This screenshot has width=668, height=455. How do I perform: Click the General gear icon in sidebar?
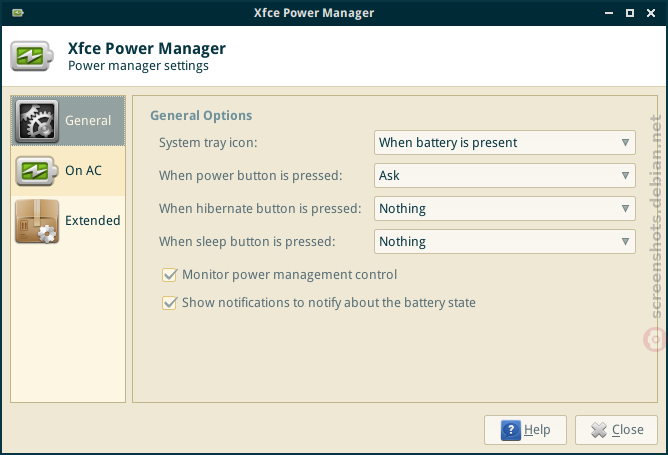[x=37, y=121]
